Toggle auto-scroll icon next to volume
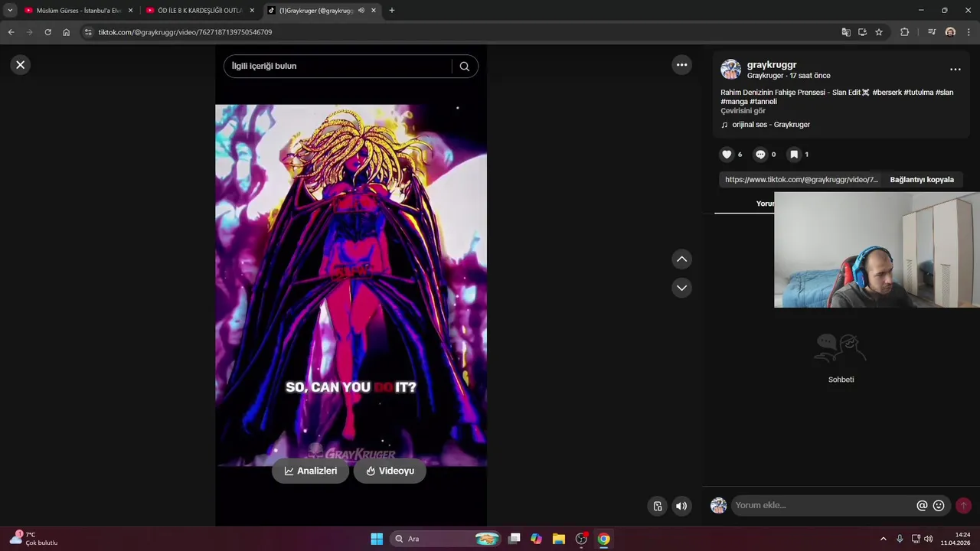Image resolution: width=980 pixels, height=551 pixels. 658,506
